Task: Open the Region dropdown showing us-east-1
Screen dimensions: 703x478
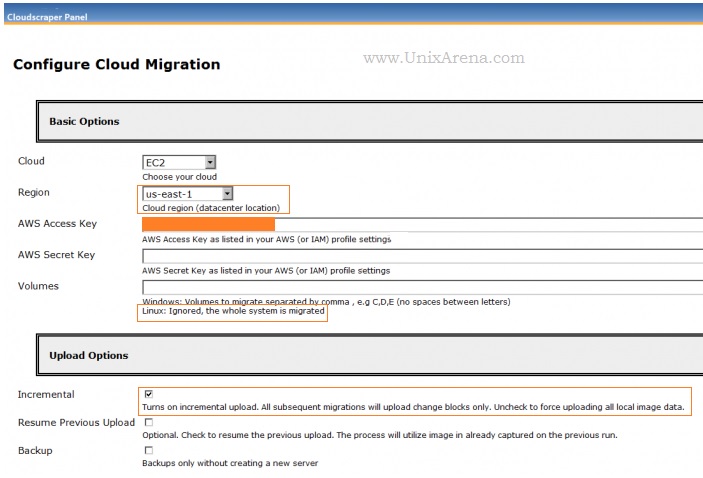Action: (x=187, y=194)
